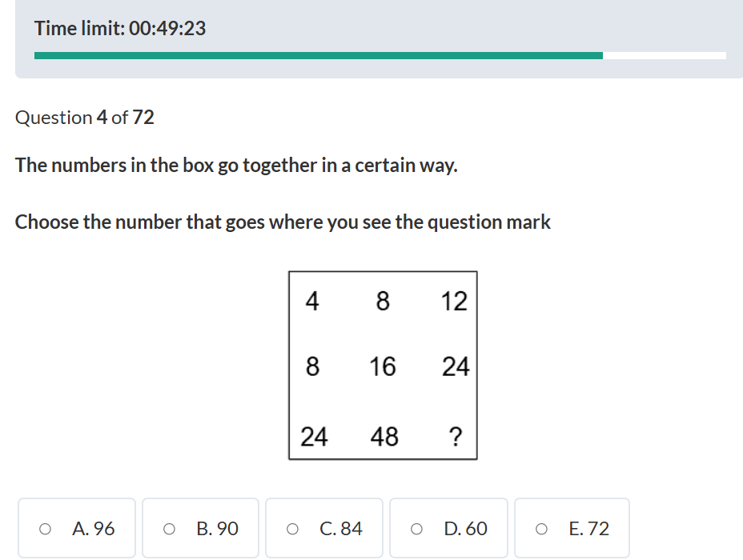Click the number 48 in the grid
Viewport: 743px width, 560px height.
383,436
